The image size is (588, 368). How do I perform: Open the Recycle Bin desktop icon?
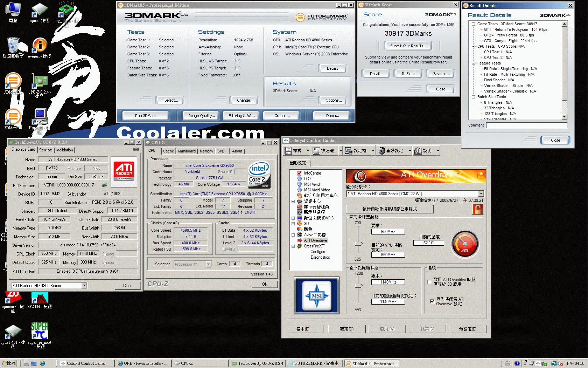pos(13,48)
